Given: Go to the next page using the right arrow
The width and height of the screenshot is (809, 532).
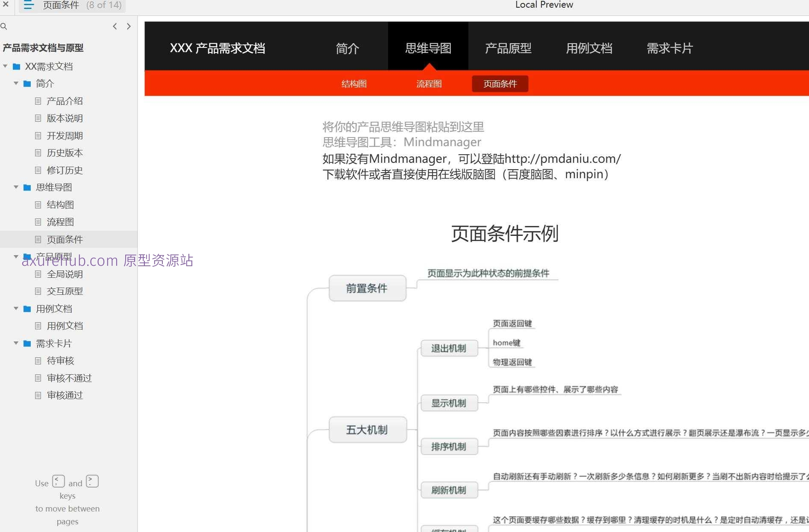Looking at the screenshot, I should [x=129, y=26].
